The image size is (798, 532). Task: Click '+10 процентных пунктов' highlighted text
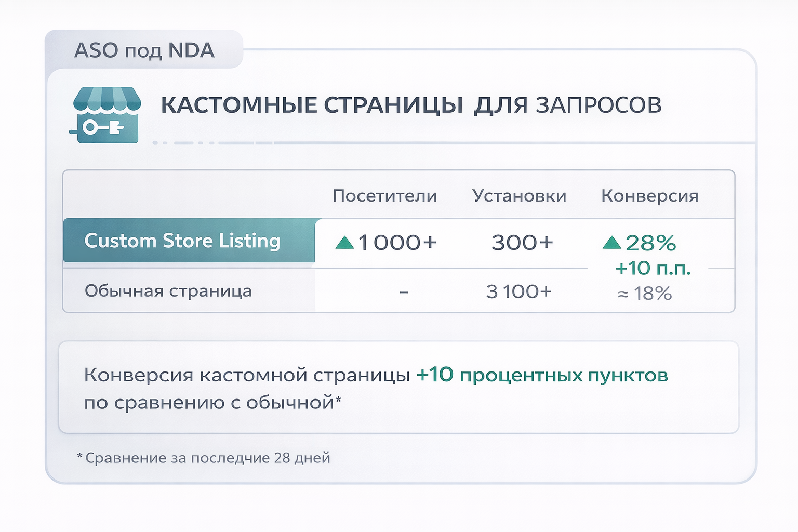pos(542,375)
